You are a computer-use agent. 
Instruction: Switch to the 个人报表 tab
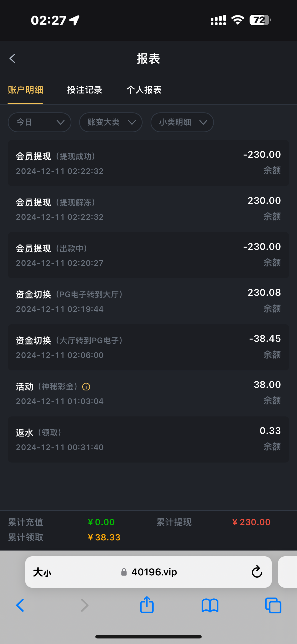click(144, 90)
